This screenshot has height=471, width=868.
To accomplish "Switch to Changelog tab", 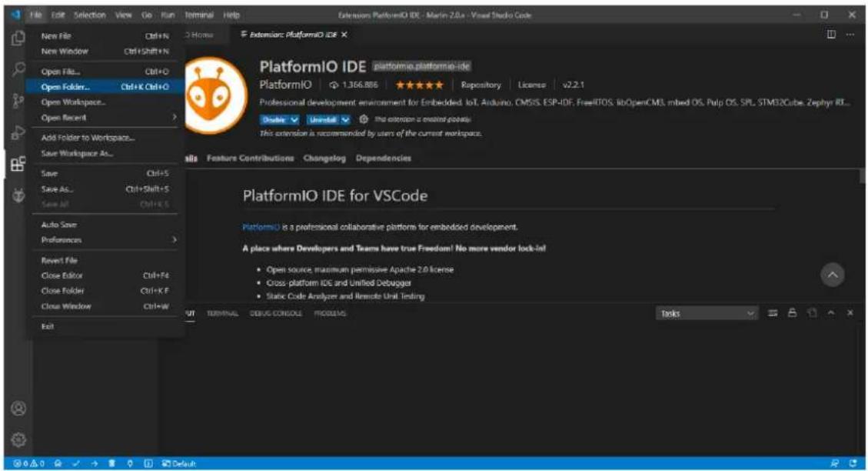I will click(324, 158).
